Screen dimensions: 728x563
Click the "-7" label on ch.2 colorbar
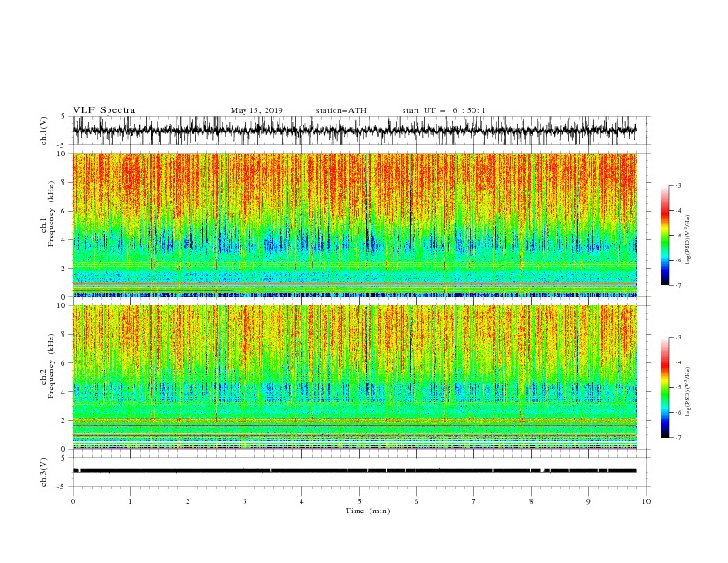point(678,438)
